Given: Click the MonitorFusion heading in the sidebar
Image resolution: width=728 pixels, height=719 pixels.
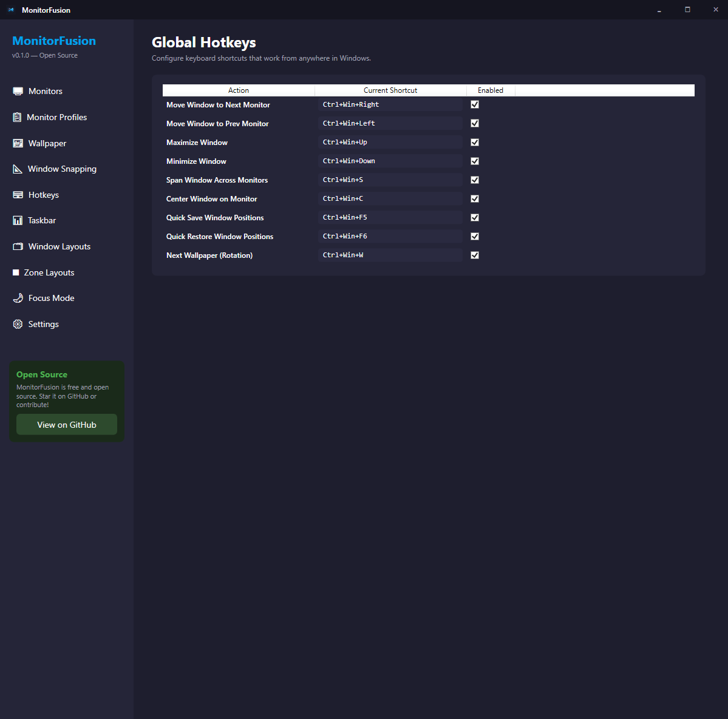Looking at the screenshot, I should [54, 41].
